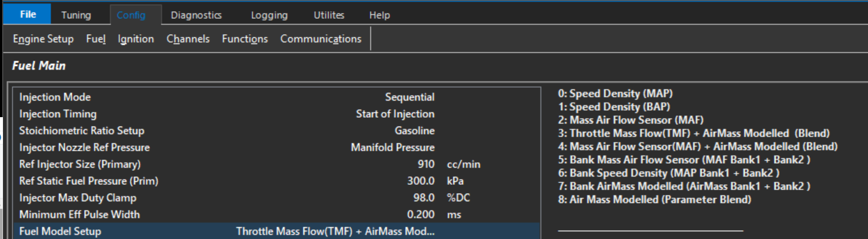Screen dimensions: 868x239
Task: Go to the Logging tab
Action: (x=269, y=15)
